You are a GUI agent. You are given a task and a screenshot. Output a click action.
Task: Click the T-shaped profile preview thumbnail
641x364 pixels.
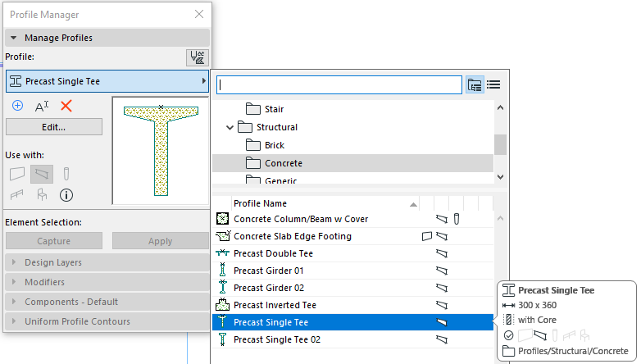tap(161, 151)
